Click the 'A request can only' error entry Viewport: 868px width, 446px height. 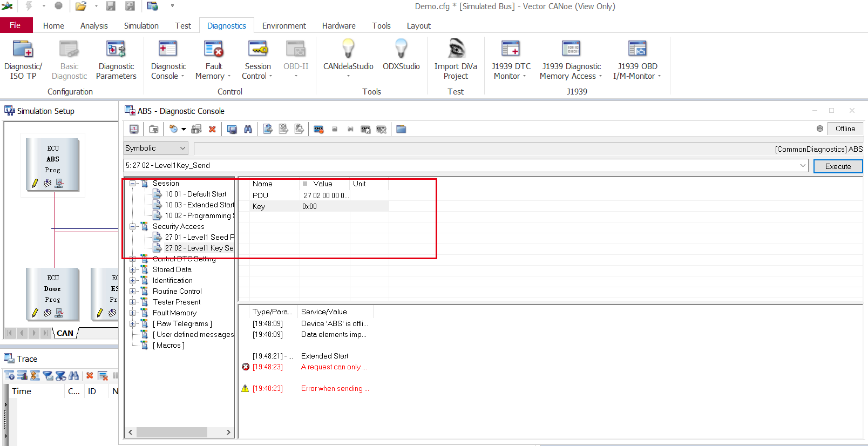(334, 367)
